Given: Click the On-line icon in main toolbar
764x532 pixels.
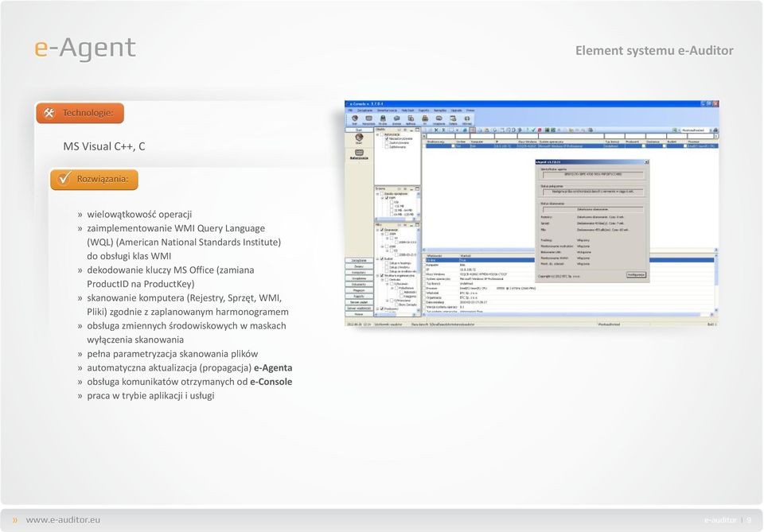Looking at the screenshot, I should pyautogui.click(x=383, y=118).
